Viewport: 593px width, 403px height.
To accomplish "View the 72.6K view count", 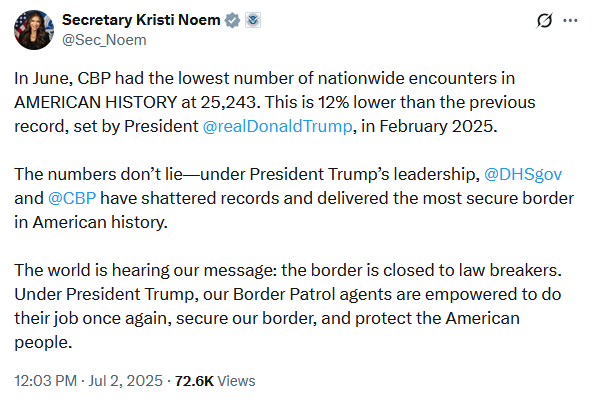I will click(x=194, y=381).
